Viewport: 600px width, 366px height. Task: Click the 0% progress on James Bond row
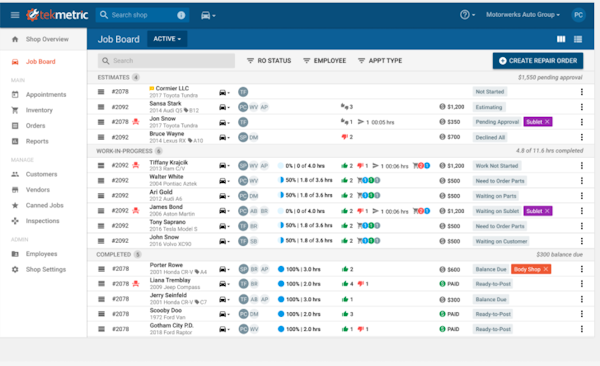[301, 211]
